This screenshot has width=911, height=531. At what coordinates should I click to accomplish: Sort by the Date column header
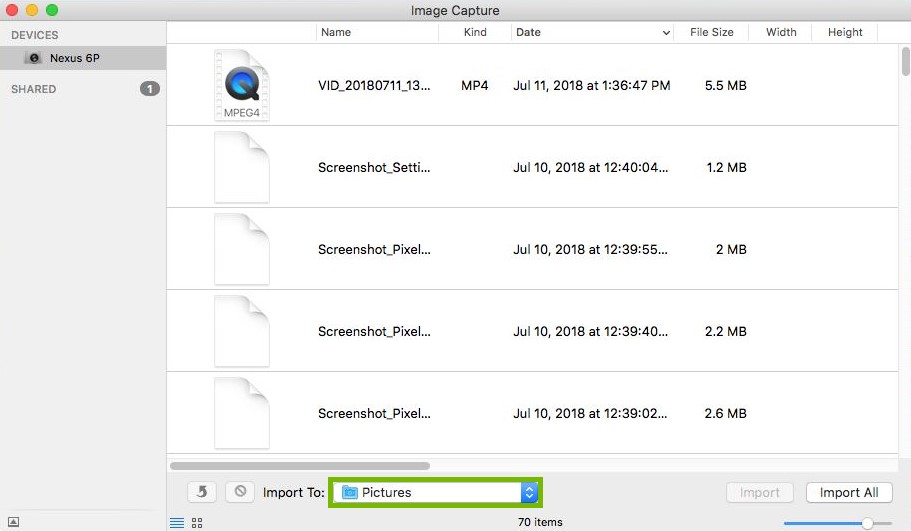[592, 33]
